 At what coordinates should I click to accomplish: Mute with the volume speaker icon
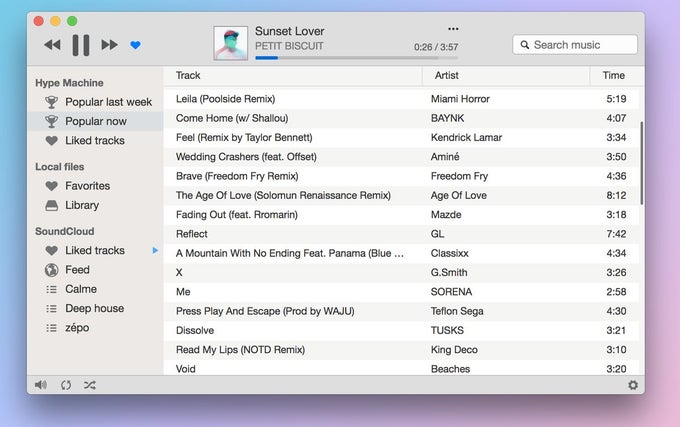41,385
